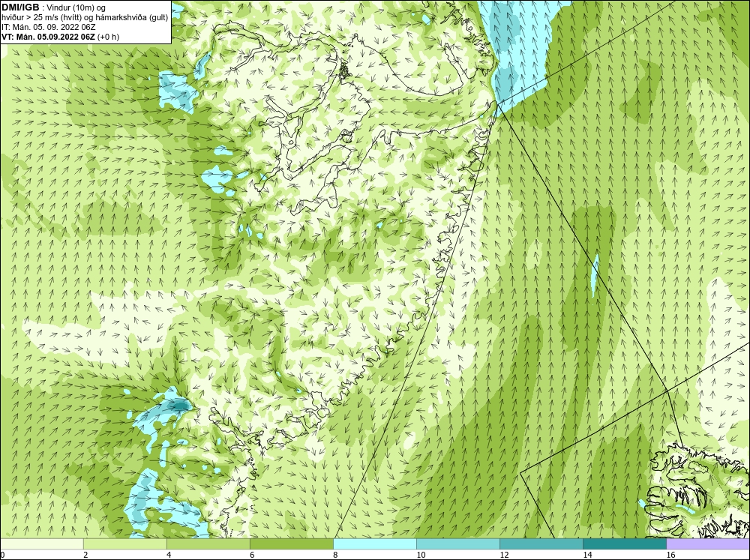Click the 4–6 m/s green legend swatch

[x=208, y=544]
